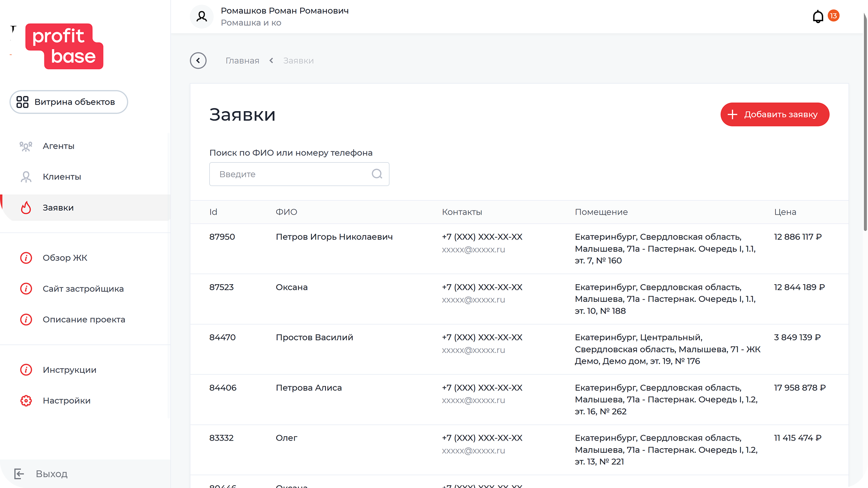Click the Заявки breadcrumb
The width and height of the screenshot is (868, 488).
(298, 61)
